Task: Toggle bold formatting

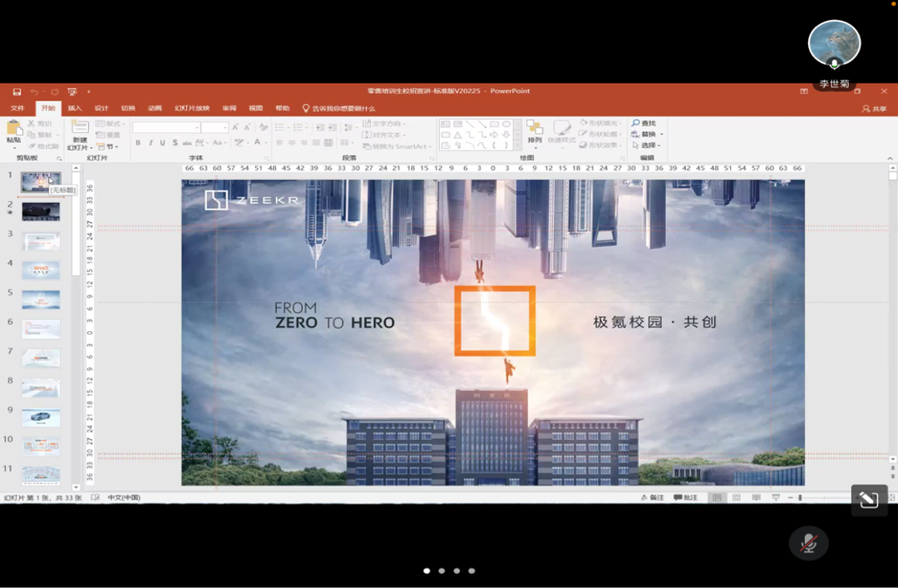Action: [x=139, y=143]
